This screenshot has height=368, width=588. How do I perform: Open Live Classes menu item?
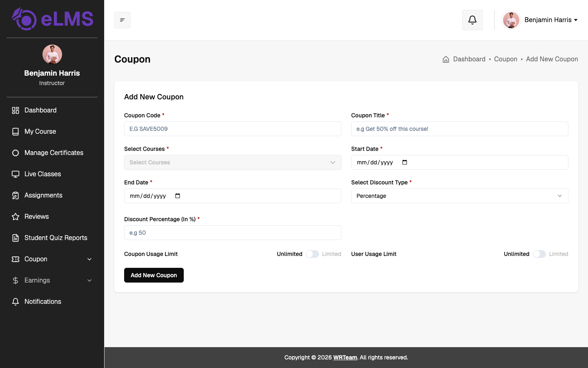tap(52, 174)
